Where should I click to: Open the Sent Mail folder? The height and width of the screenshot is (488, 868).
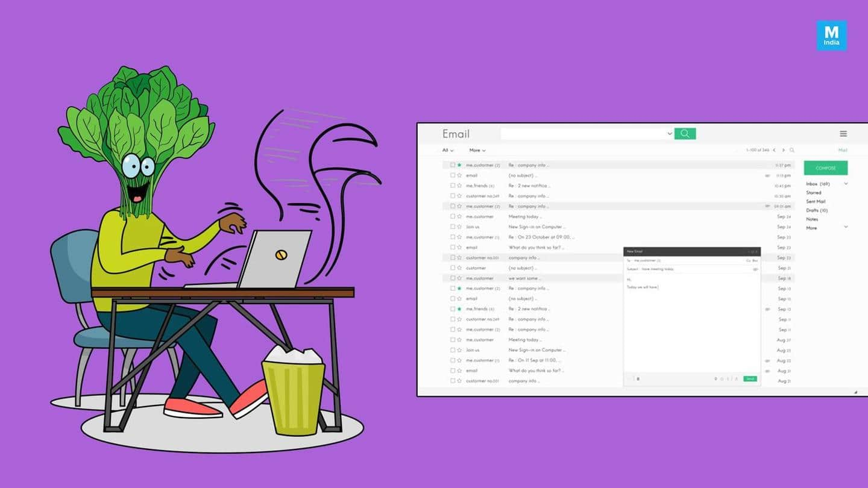pos(816,201)
